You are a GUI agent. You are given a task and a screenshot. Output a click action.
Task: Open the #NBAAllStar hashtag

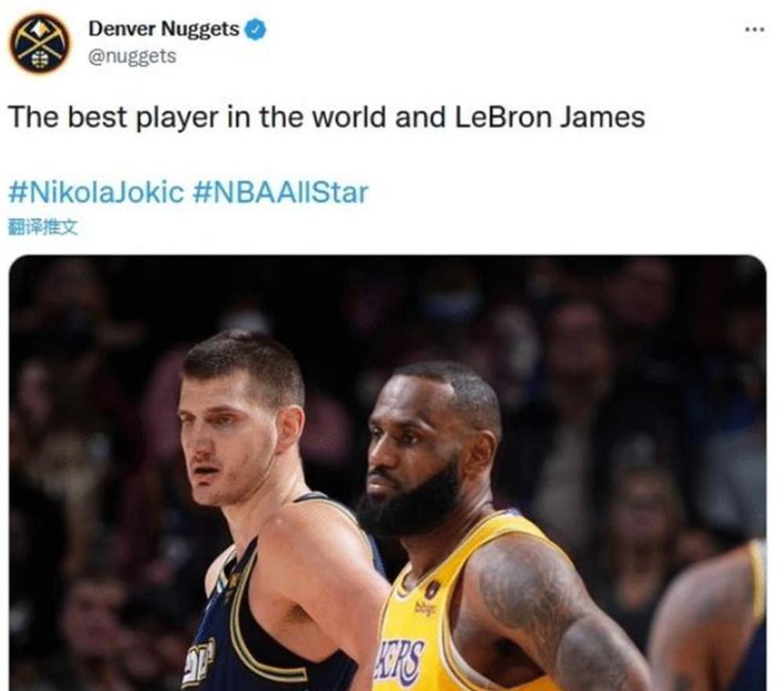[x=281, y=193]
